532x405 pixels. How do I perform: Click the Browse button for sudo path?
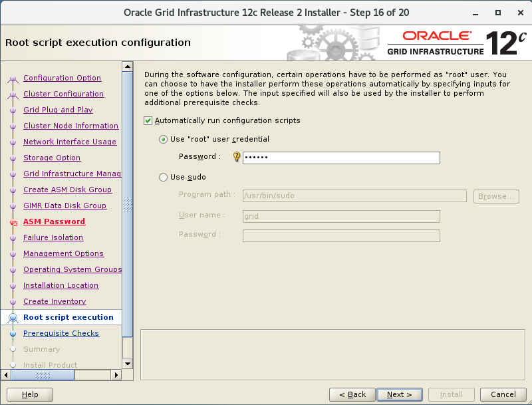(x=496, y=196)
